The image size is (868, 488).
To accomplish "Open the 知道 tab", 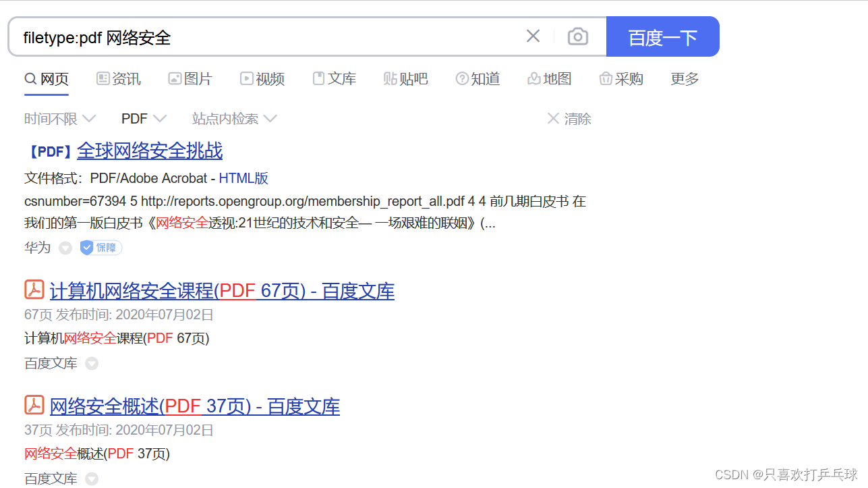I will pyautogui.click(x=478, y=79).
